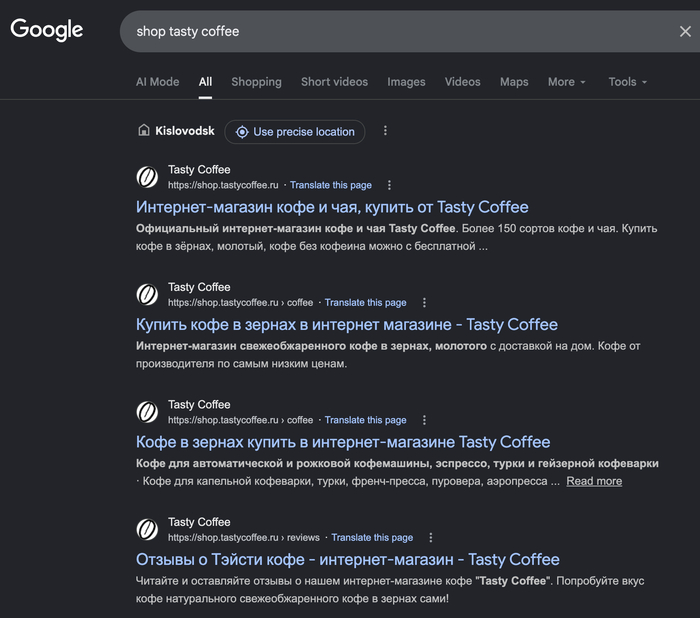The width and height of the screenshot is (700, 618).
Task: Open the three-dot menu beside the location button
Action: [385, 131]
